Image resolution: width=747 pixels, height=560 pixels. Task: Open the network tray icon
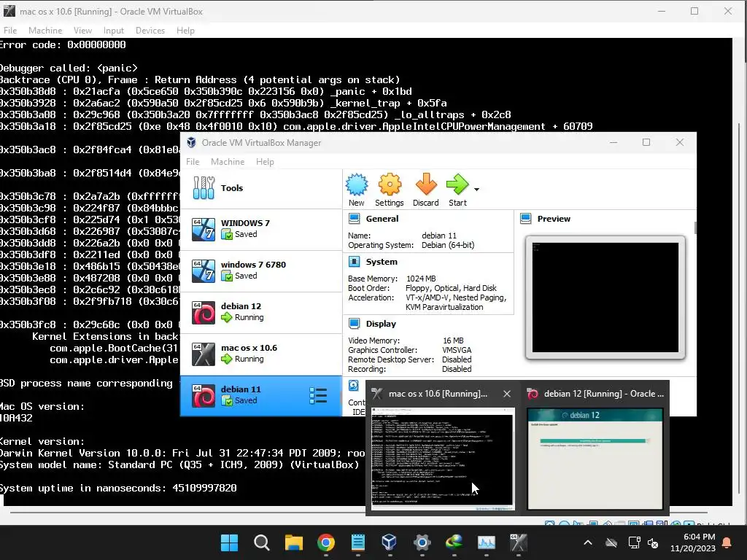(x=634, y=542)
